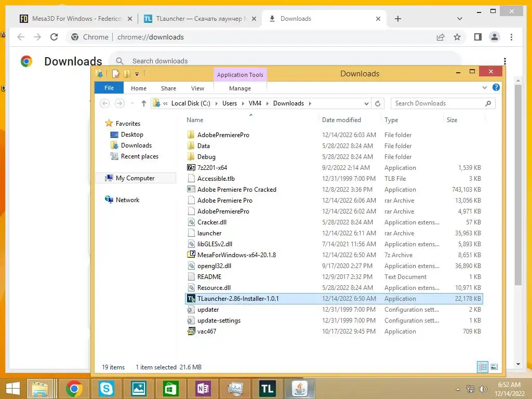
Task: Switch to TLauncher Chrome tab
Action: [x=200, y=19]
